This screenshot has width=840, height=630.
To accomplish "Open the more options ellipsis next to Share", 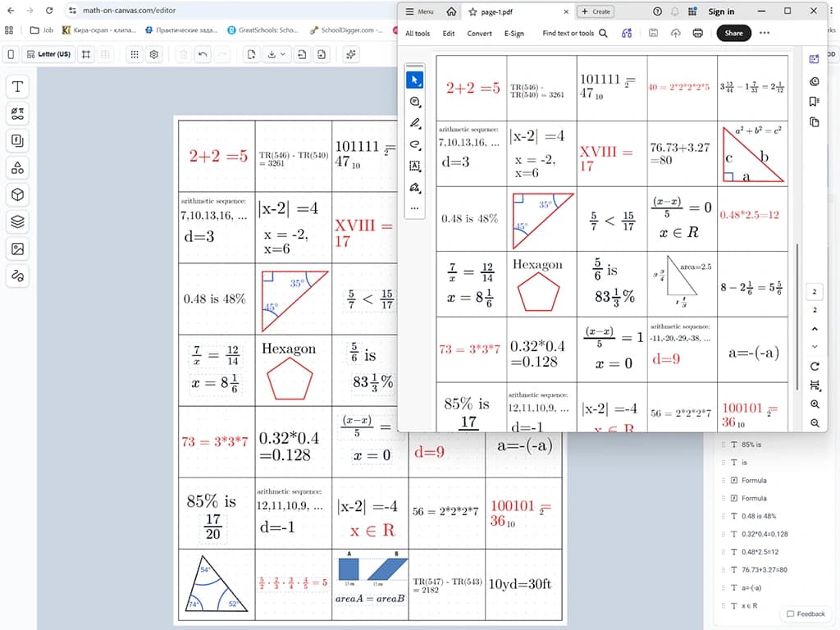I will click(765, 33).
